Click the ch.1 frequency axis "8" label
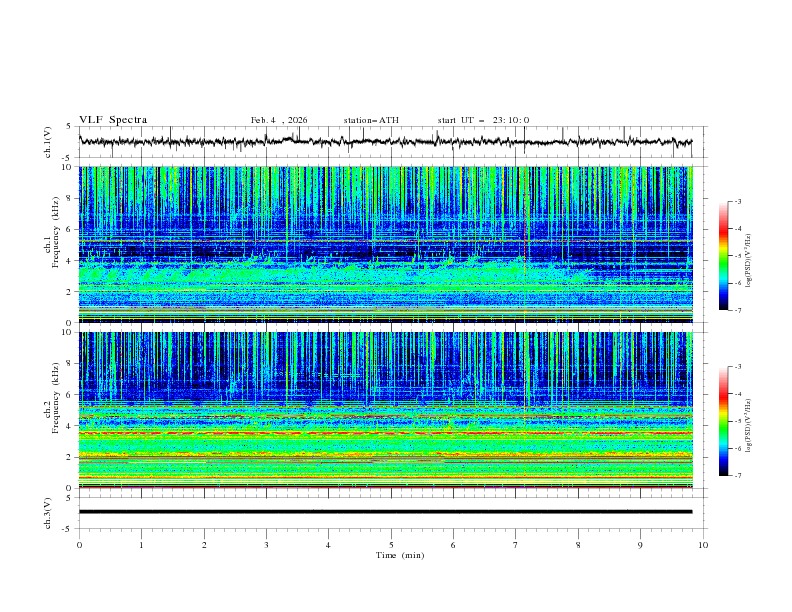 click(70, 198)
